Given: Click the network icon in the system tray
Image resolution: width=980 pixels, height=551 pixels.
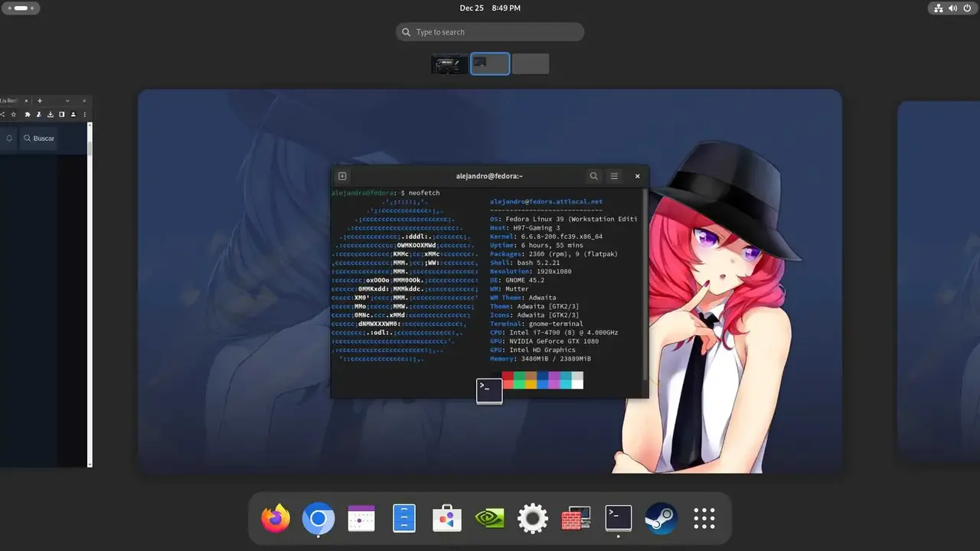Looking at the screenshot, I should pos(939,8).
